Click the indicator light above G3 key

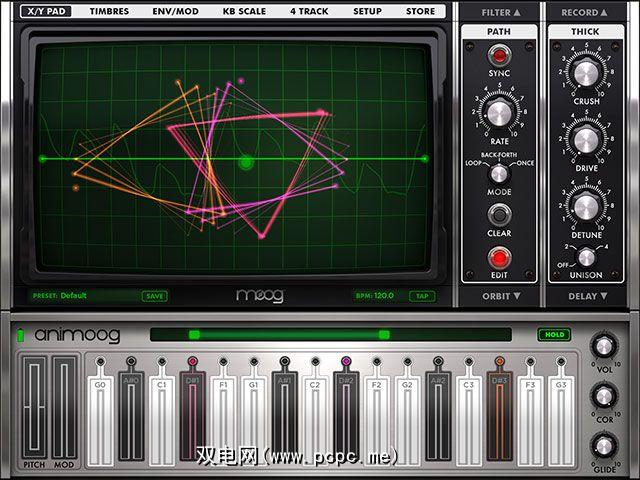[x=561, y=361]
